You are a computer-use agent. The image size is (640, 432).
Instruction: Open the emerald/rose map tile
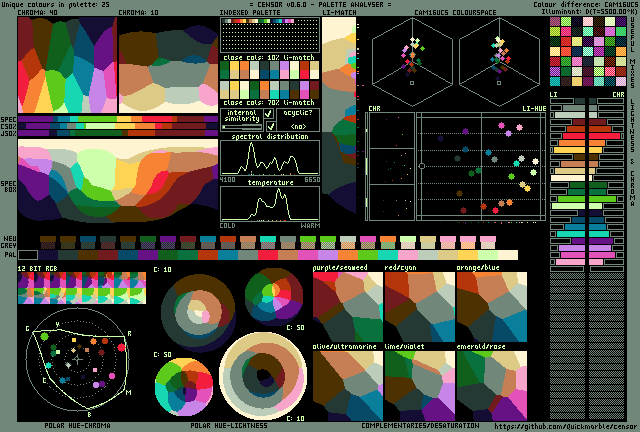click(491, 386)
